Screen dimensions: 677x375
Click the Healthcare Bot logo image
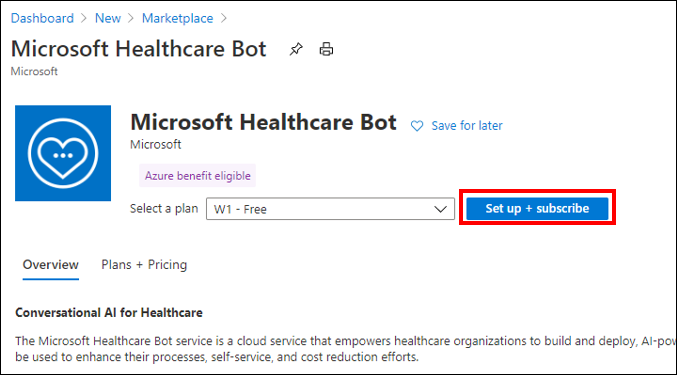63,153
